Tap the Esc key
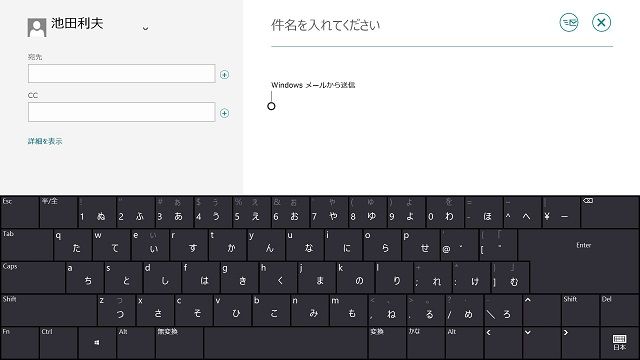The width and height of the screenshot is (640, 360). coord(20,212)
